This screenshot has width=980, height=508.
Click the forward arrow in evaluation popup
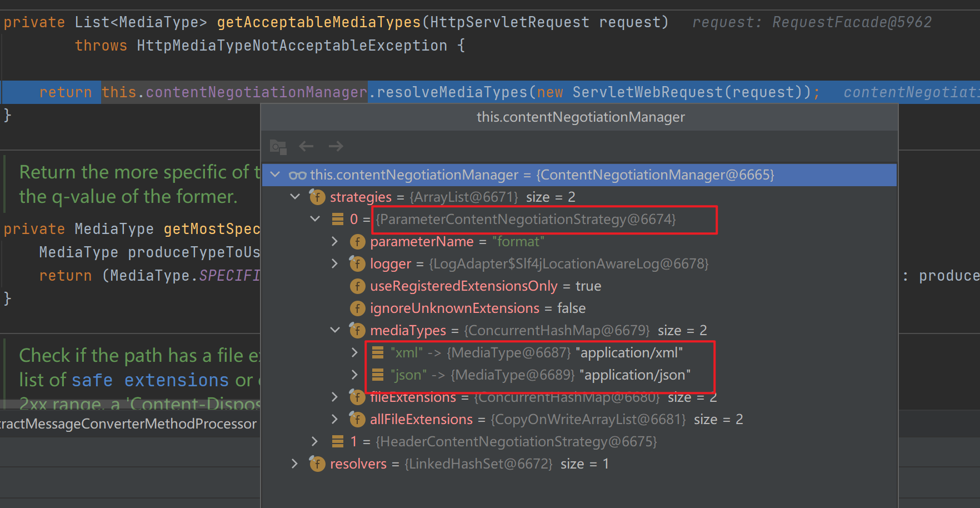pyautogui.click(x=336, y=146)
